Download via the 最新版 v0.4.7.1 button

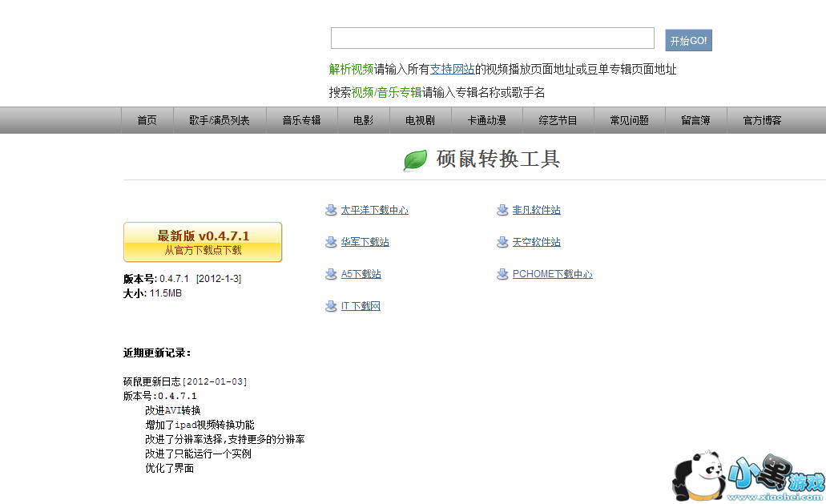tap(201, 242)
